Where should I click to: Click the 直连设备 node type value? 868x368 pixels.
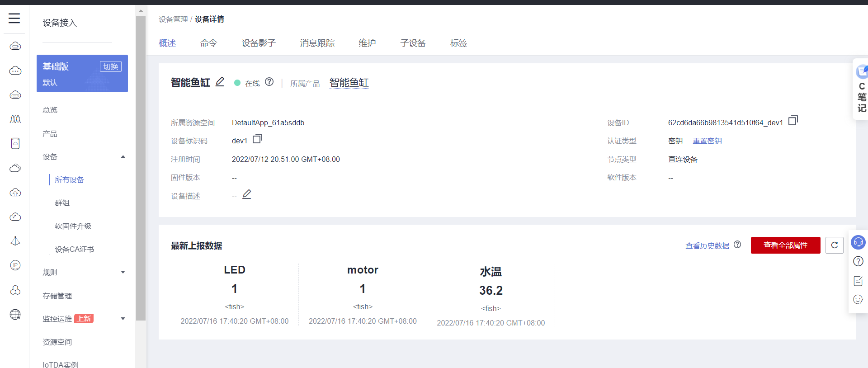click(x=683, y=160)
